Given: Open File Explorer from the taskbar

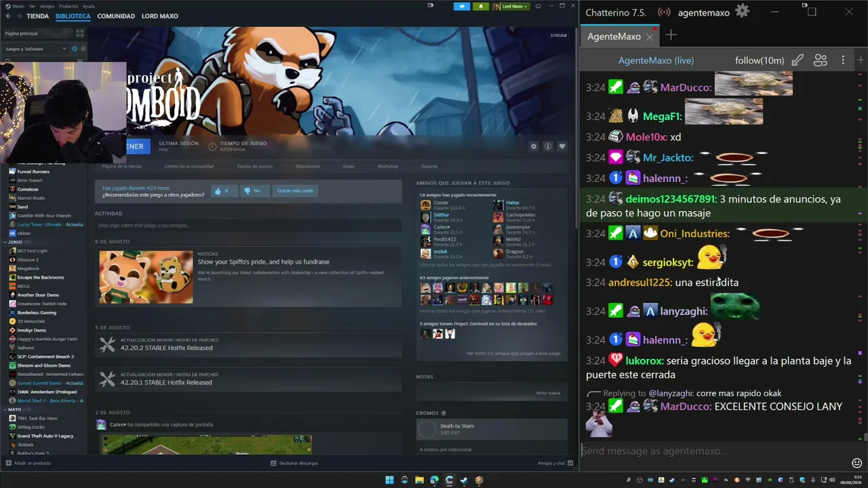Looking at the screenshot, I should pyautogui.click(x=419, y=480).
